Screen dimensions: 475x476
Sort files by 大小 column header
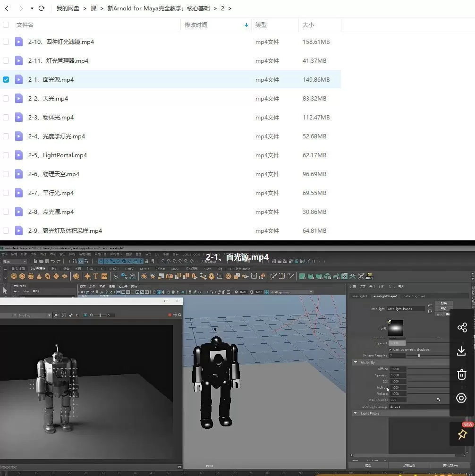[x=308, y=25]
